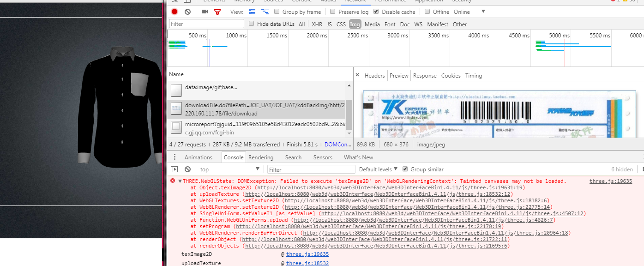Uncheck Group similar in console
644x266 pixels.
(x=405, y=169)
